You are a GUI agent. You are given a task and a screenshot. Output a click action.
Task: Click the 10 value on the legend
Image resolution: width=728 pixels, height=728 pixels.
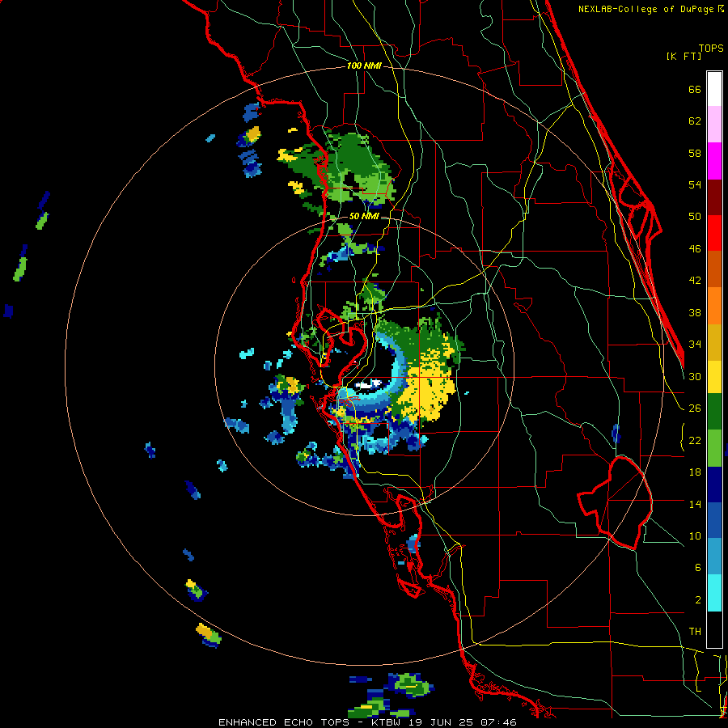[695, 536]
